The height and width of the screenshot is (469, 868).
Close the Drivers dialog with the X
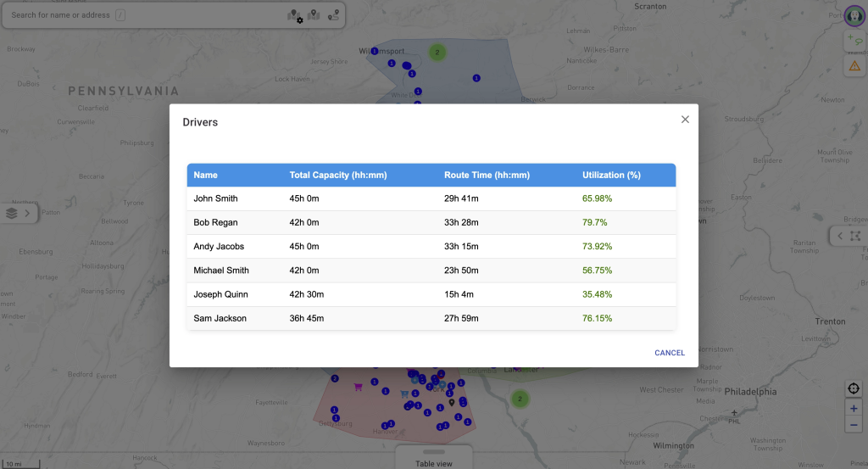(685, 120)
